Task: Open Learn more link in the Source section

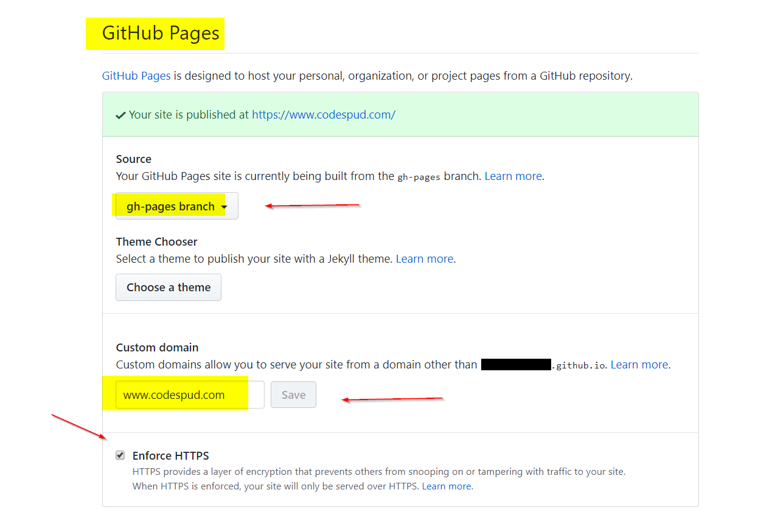Action: pos(513,176)
